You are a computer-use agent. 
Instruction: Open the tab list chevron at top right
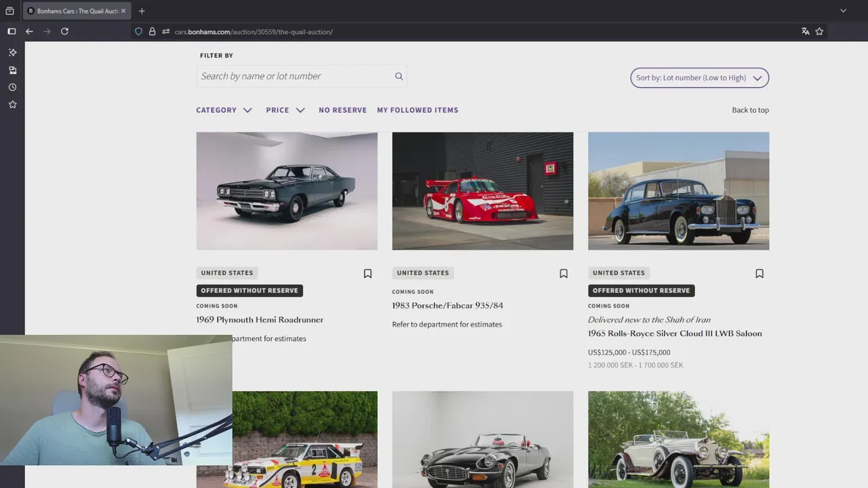[x=843, y=11]
